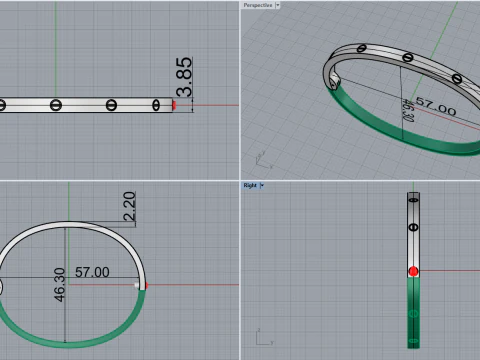Screen dimensions: 480x360
Task: Select the 3.85 dimension text
Action: [x=184, y=77]
